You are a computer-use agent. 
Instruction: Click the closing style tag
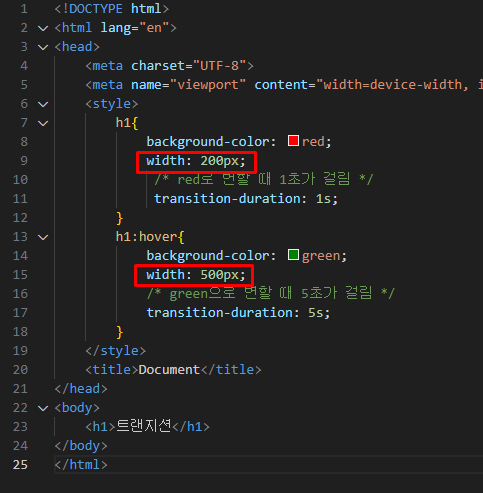[115, 351]
